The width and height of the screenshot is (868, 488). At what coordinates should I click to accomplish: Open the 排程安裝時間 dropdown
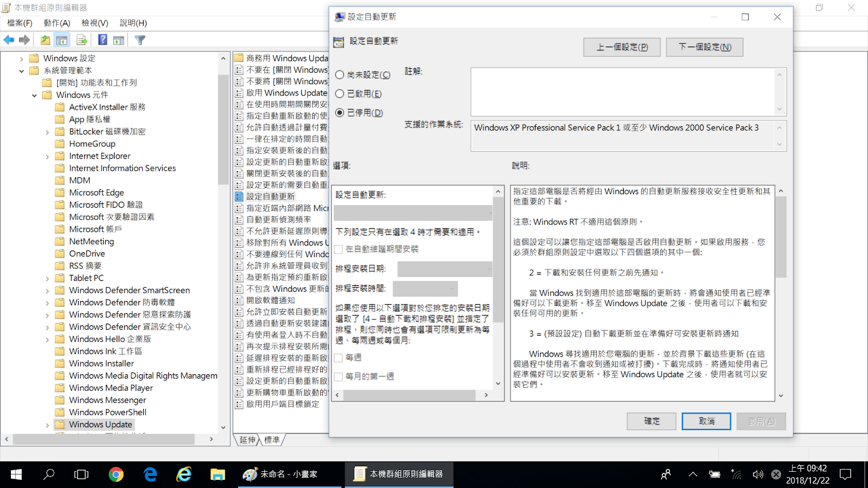(425, 288)
